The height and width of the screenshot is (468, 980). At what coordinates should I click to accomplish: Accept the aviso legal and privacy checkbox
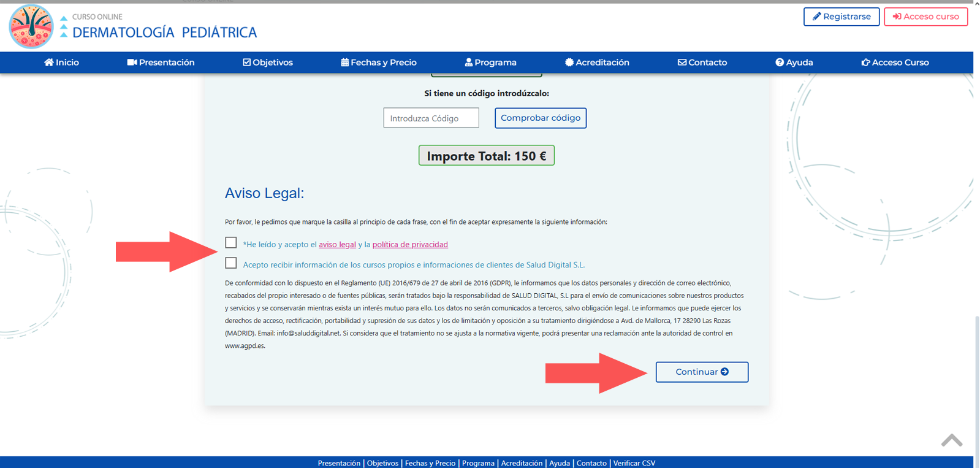231,243
